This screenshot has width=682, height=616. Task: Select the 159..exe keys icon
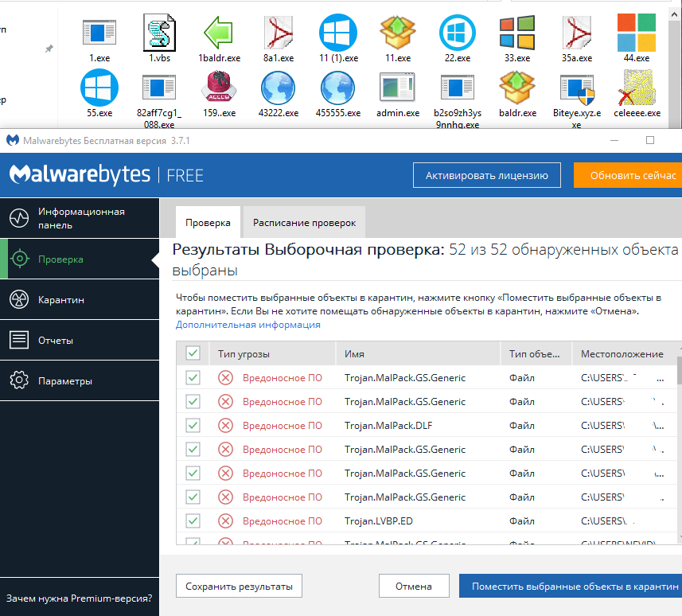click(x=219, y=87)
